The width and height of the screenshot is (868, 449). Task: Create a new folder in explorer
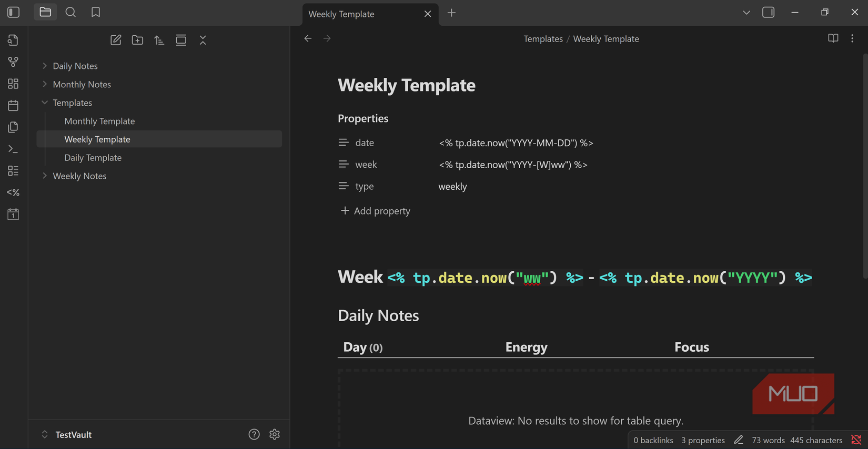(x=137, y=40)
